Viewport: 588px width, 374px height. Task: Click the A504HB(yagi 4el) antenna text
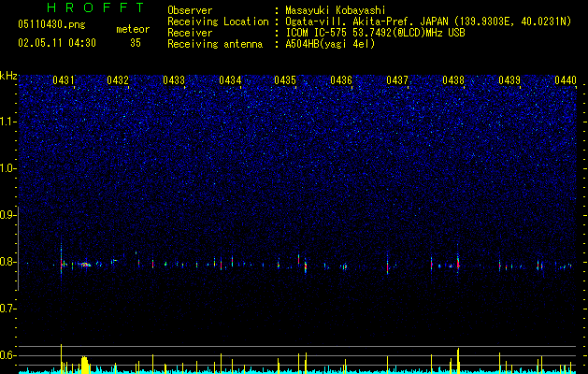tap(330, 44)
